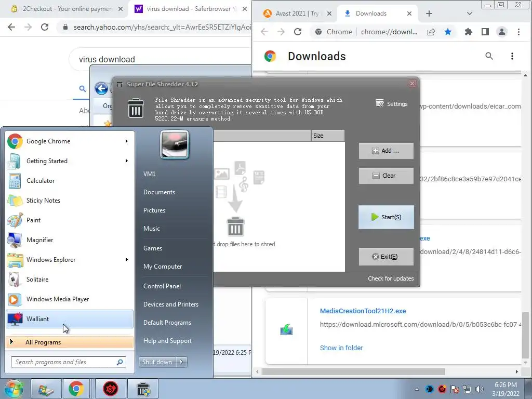Click share icon in Downloads address bar
Viewport: 532px width, 399px height.
(431, 32)
